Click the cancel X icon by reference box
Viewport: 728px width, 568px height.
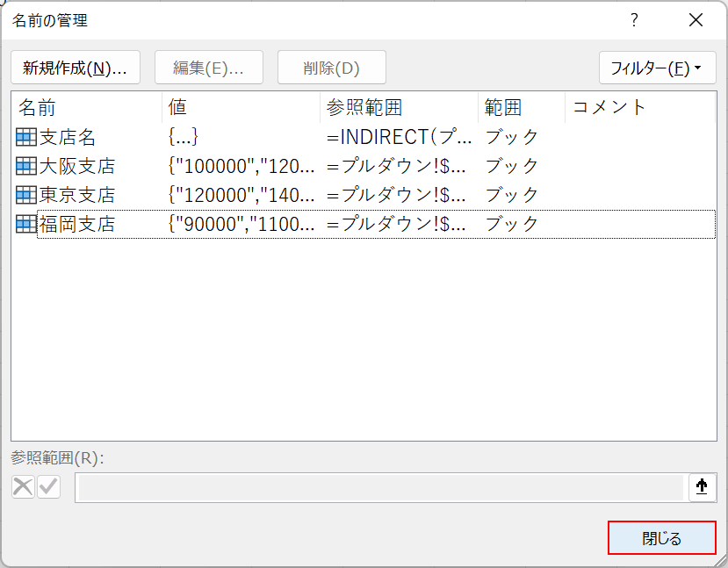click(23, 487)
